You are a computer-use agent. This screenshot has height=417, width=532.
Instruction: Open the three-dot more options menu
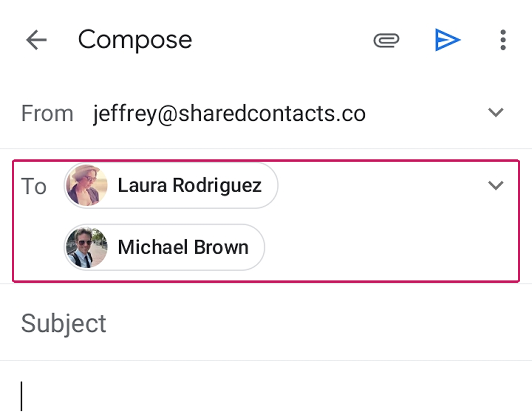(503, 40)
